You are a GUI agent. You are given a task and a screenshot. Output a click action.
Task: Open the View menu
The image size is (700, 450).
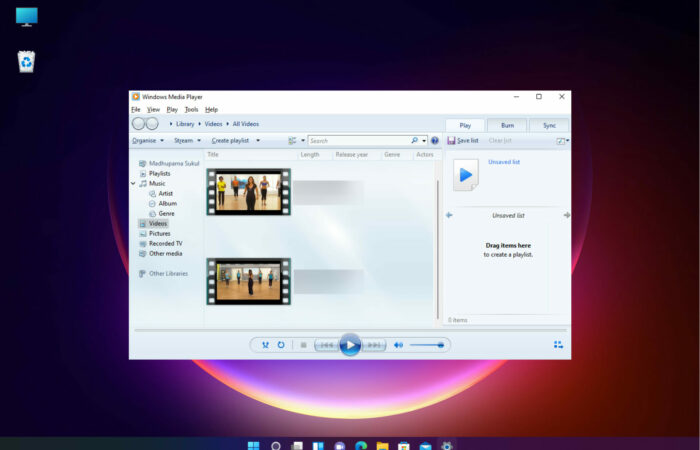coord(153,109)
